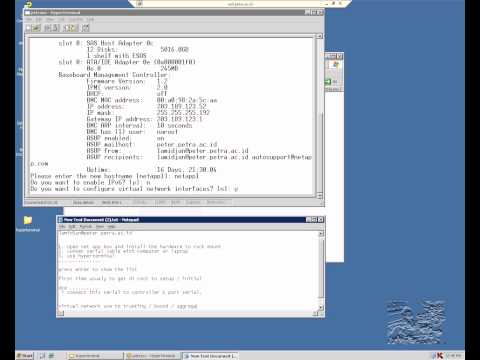Open the Help menu in HyperTerminal
Viewport: 480px width, 360px height.
click(x=90, y=20)
